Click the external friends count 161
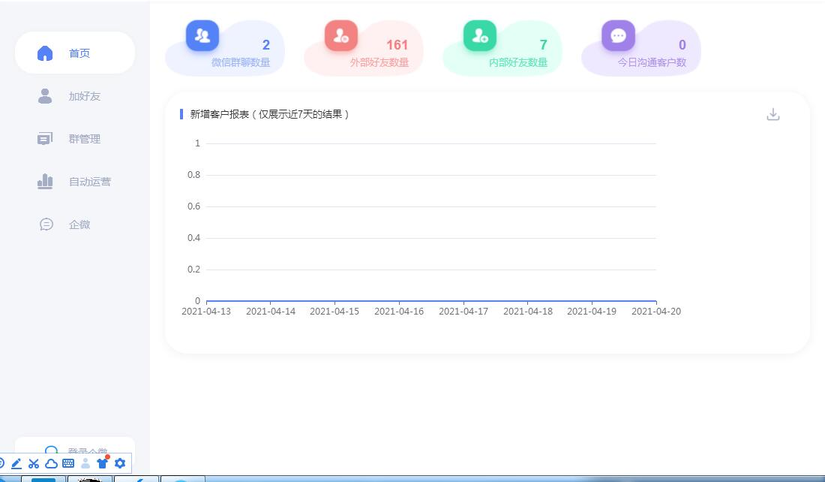 point(397,45)
